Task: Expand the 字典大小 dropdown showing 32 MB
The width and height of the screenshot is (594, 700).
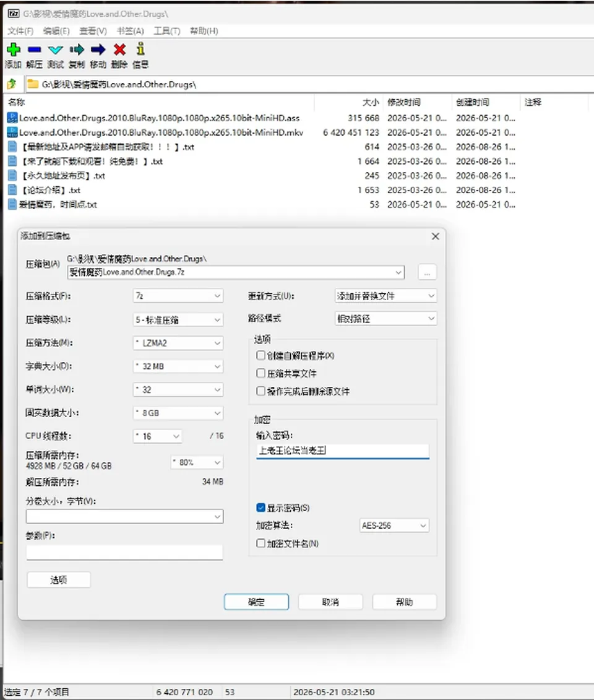Action: click(178, 366)
